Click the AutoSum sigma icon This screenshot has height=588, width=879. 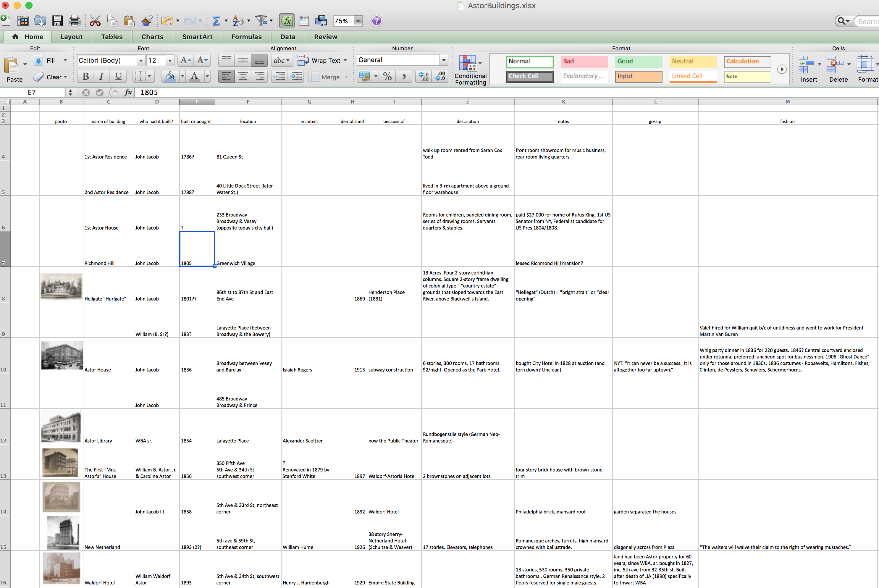click(x=216, y=21)
